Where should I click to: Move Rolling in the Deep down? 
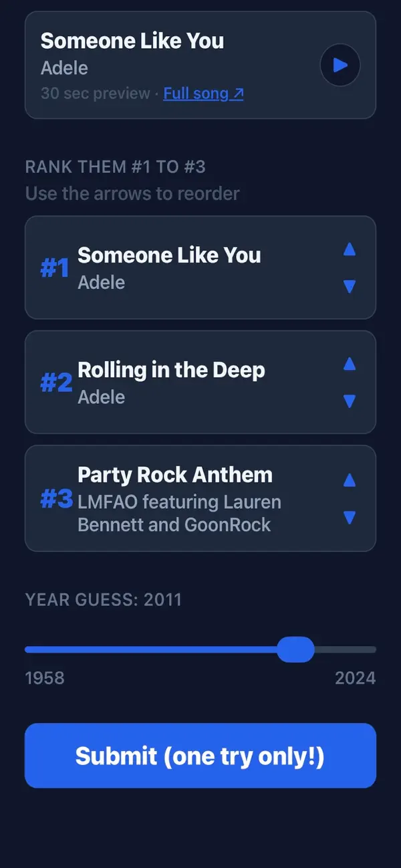pos(349,401)
